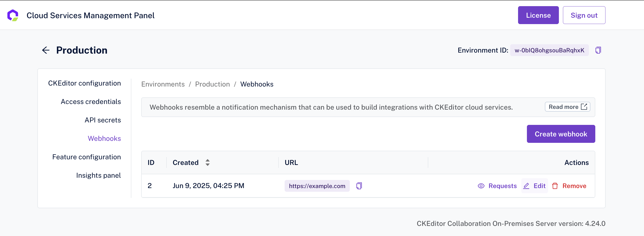Copy the Environment ID with the copy icon
This screenshot has height=236, width=644.
point(598,50)
